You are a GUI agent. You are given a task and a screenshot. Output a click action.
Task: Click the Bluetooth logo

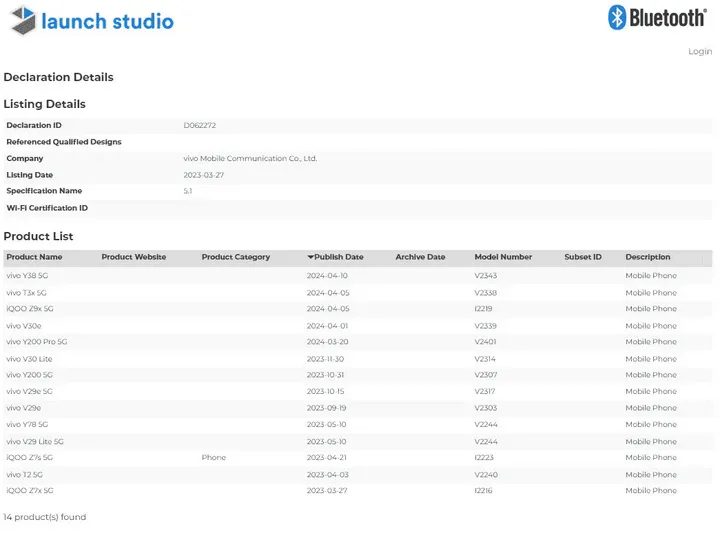pos(658,18)
